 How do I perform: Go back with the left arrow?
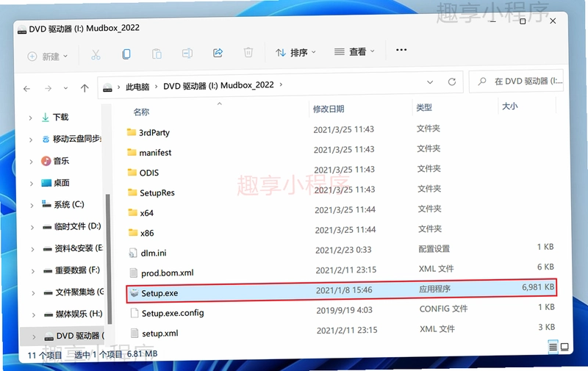(x=26, y=89)
